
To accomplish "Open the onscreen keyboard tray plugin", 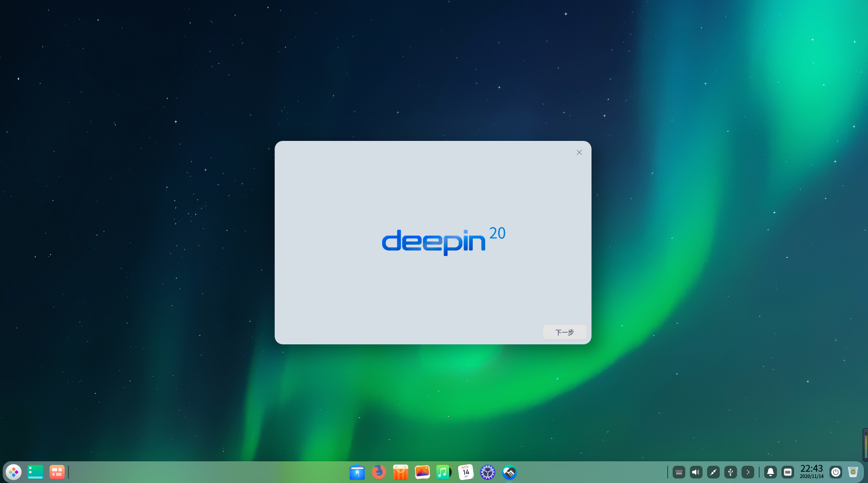I will 679,472.
